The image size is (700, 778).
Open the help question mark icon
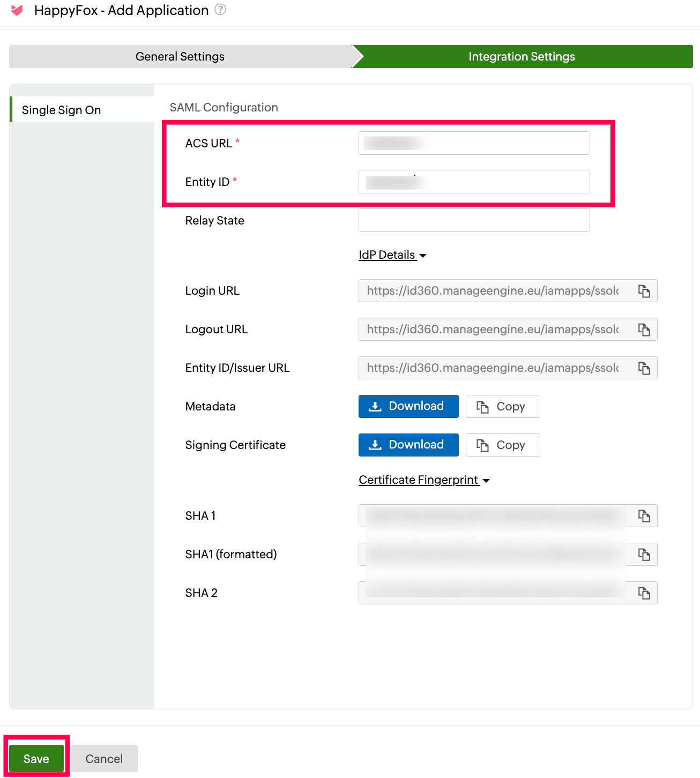[220, 10]
